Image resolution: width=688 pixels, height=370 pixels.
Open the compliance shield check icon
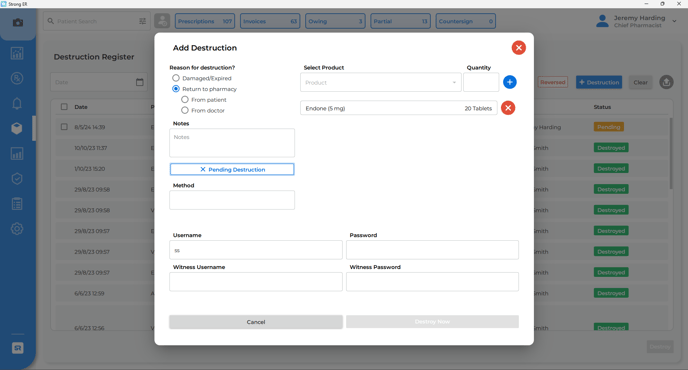[17, 179]
